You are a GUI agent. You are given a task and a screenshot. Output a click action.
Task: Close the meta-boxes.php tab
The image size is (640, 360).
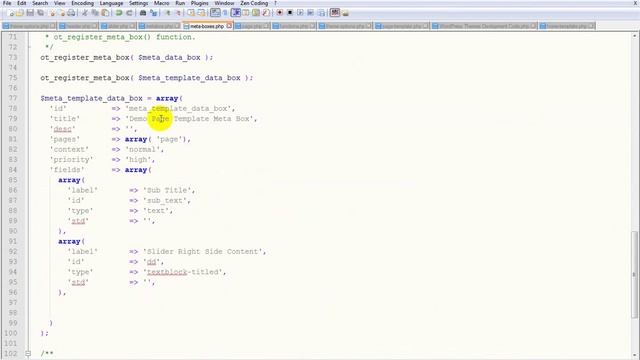coord(229,26)
